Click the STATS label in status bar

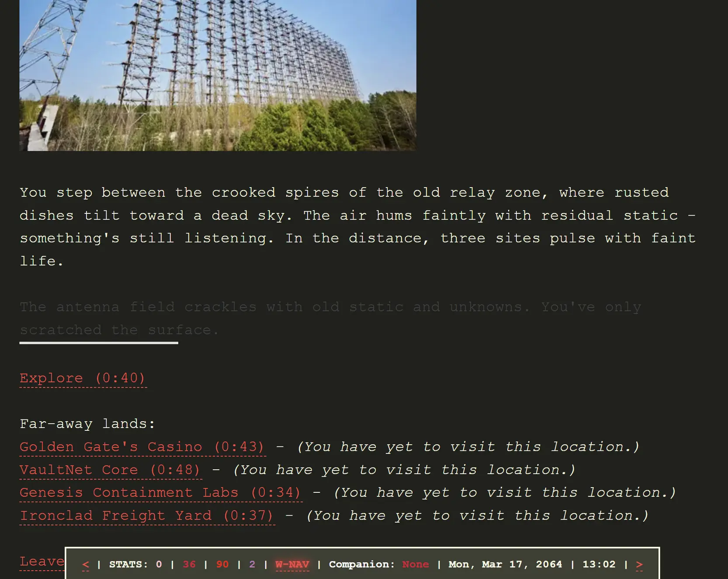pos(128,565)
